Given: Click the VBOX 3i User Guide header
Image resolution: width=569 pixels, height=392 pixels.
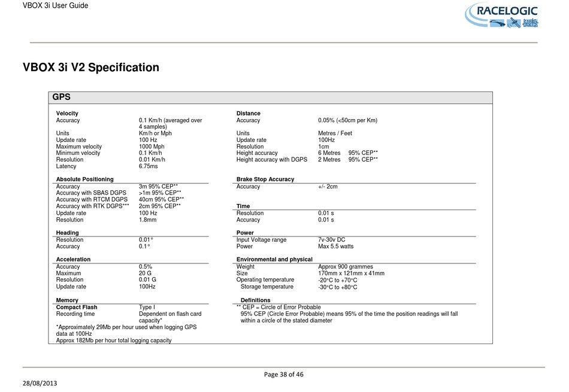Looking at the screenshot, I should coord(47,6).
